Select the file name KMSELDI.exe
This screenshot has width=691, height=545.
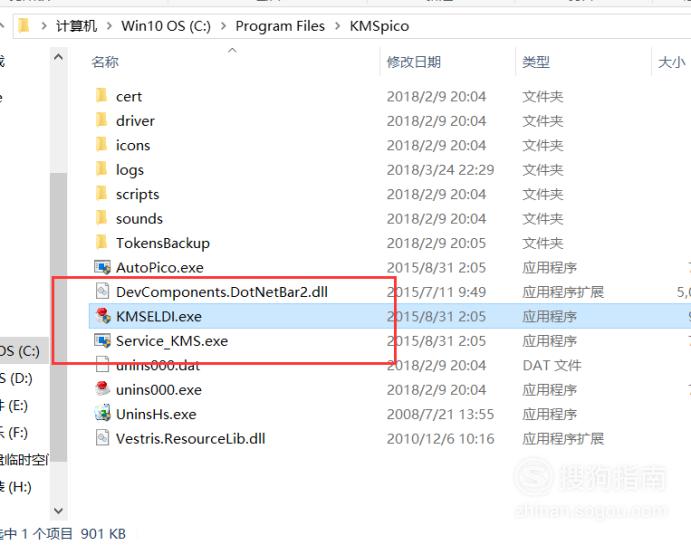pyautogui.click(x=159, y=316)
